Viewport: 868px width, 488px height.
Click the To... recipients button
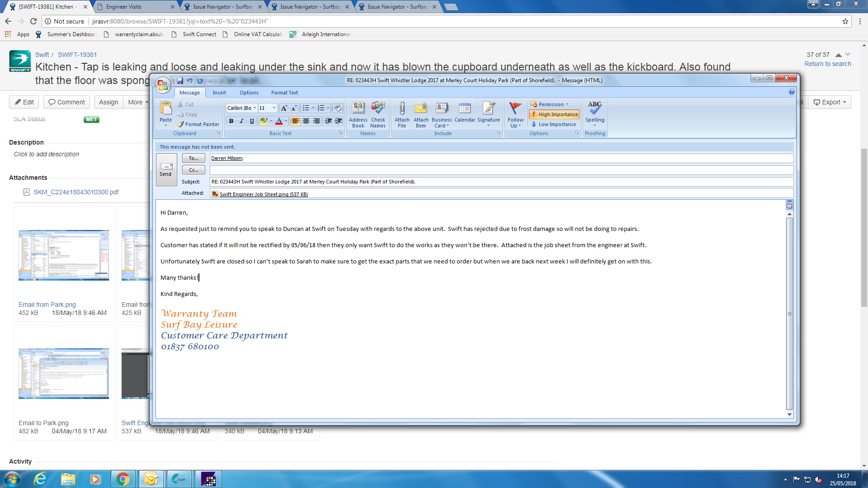193,158
